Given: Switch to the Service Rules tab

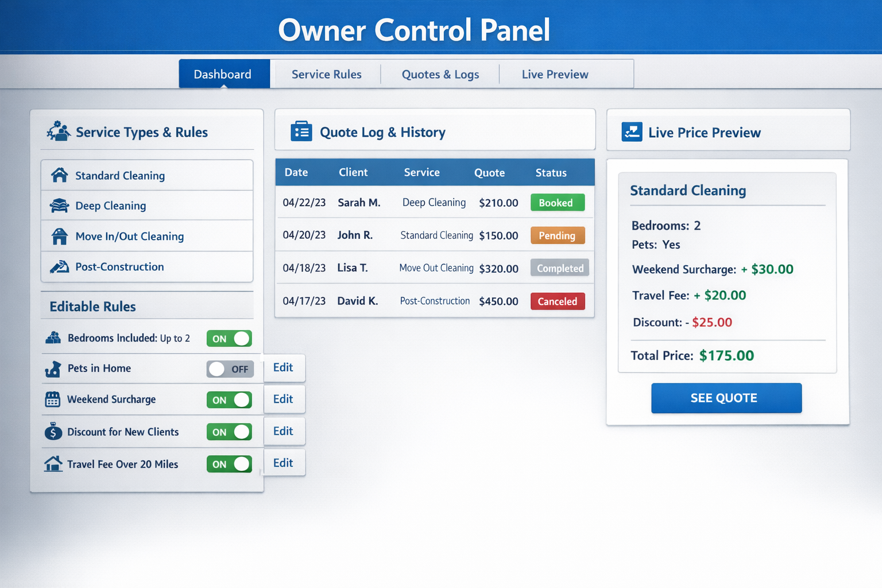Looking at the screenshot, I should [x=326, y=74].
